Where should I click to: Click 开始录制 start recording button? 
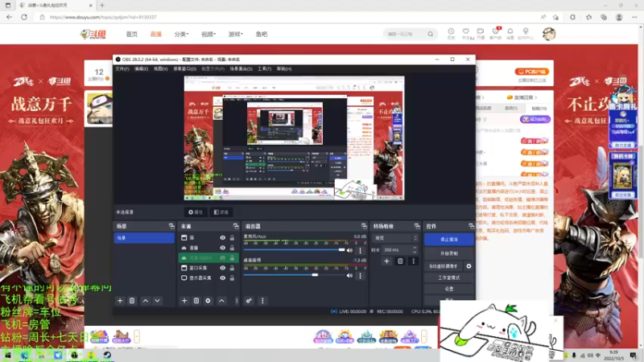coord(449,253)
